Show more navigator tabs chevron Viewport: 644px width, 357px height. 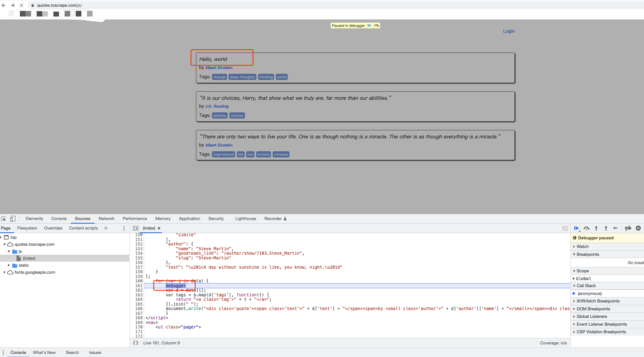coord(106,228)
